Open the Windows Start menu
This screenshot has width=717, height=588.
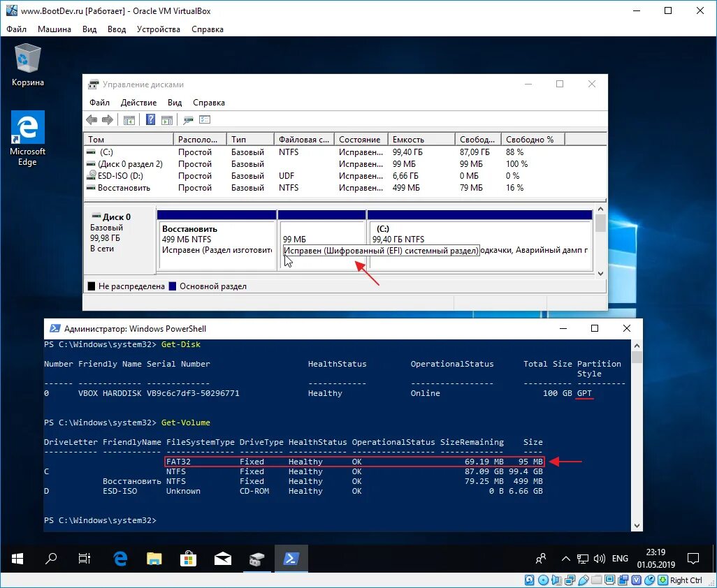(17, 558)
